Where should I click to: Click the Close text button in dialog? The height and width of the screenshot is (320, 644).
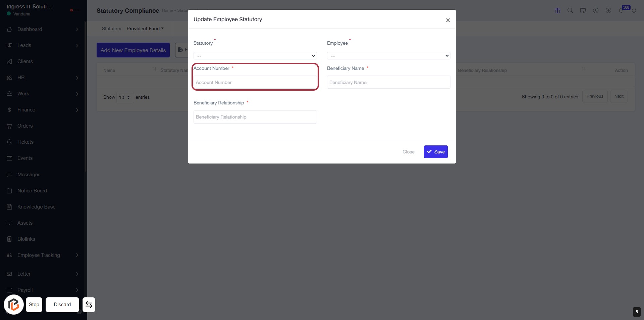point(409,152)
